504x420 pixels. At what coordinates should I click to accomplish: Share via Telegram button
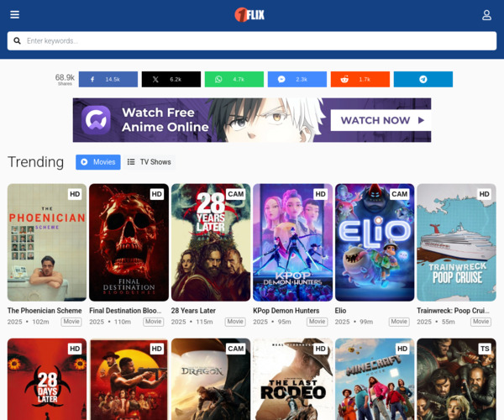coord(423,79)
